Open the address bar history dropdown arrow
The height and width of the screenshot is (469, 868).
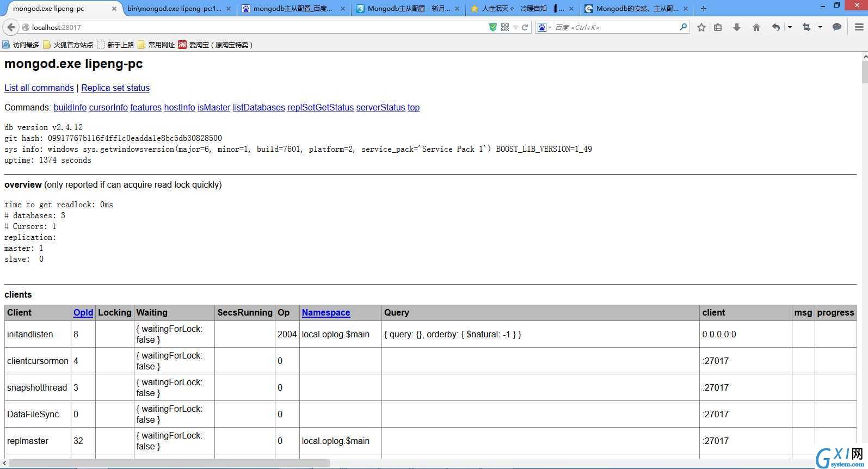(515, 27)
